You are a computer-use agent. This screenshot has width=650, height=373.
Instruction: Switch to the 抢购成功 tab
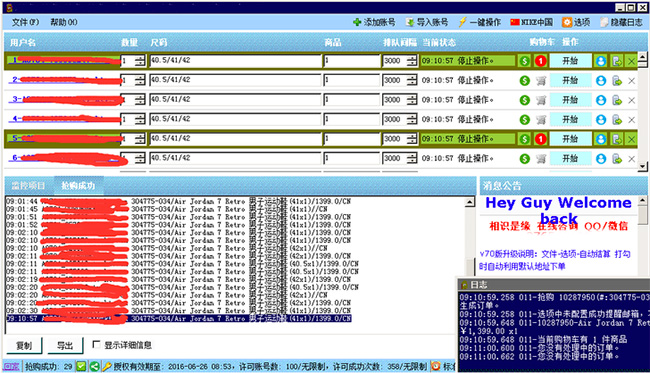click(78, 185)
